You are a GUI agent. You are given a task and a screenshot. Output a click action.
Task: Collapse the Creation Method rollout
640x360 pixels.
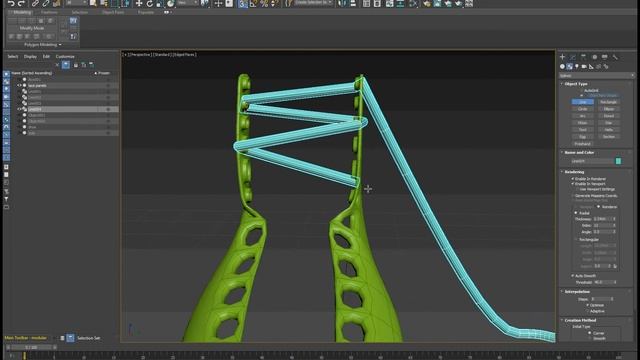click(x=580, y=320)
